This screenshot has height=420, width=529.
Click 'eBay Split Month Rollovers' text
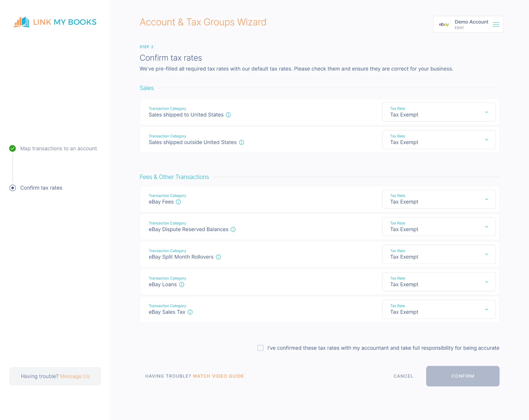pos(181,257)
